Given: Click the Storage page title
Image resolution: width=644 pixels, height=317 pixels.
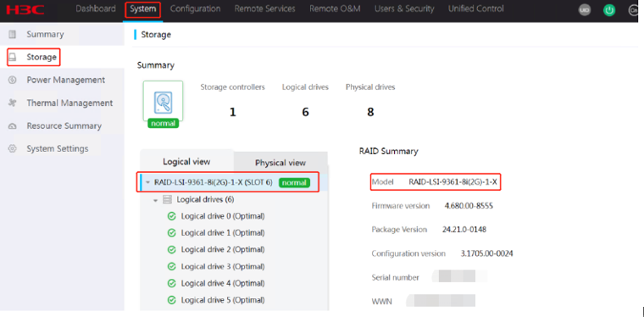Looking at the screenshot, I should click(x=156, y=35).
